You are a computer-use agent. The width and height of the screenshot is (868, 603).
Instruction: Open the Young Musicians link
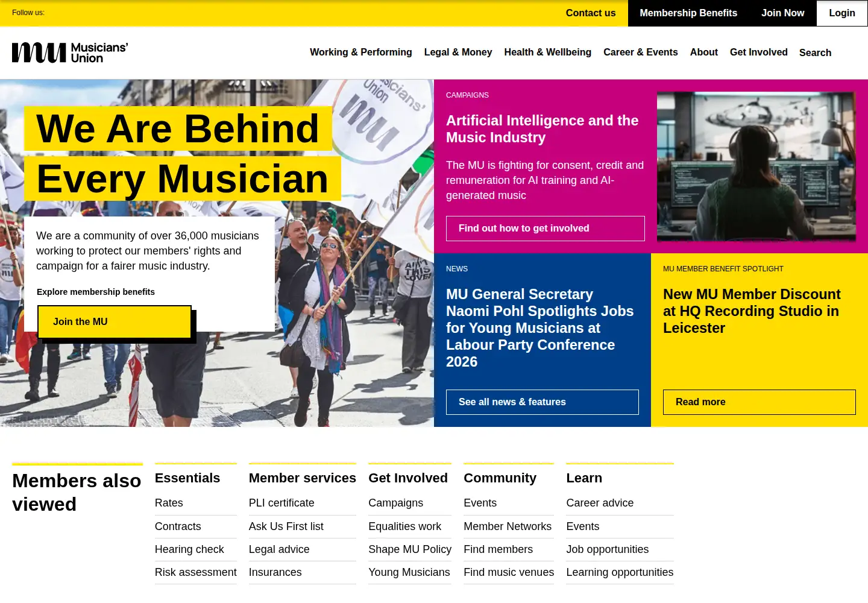pos(409,572)
